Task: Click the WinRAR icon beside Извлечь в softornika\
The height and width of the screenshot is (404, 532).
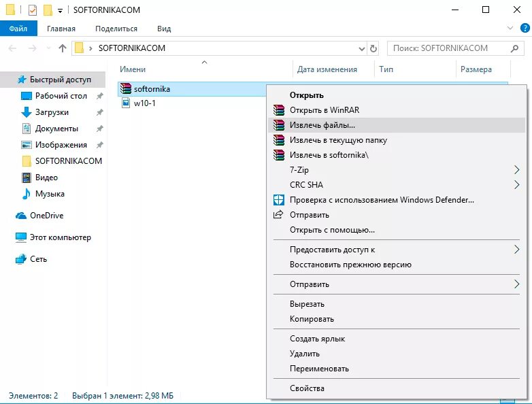Action: point(279,155)
